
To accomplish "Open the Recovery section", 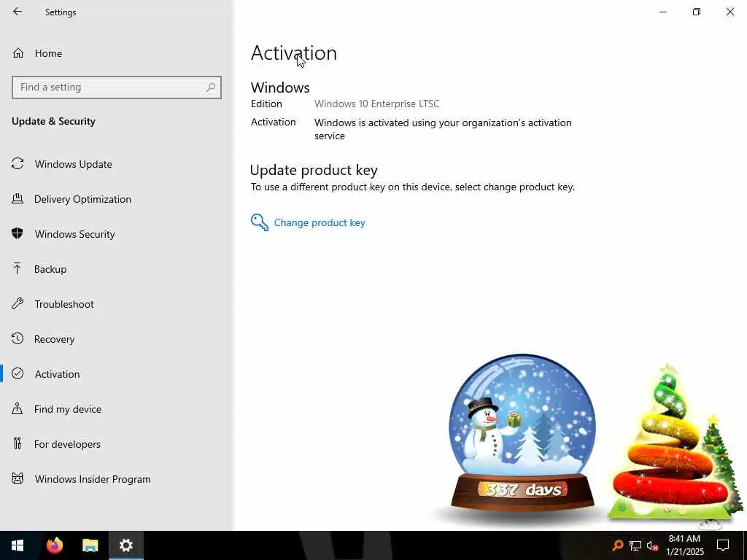I will (117, 339).
